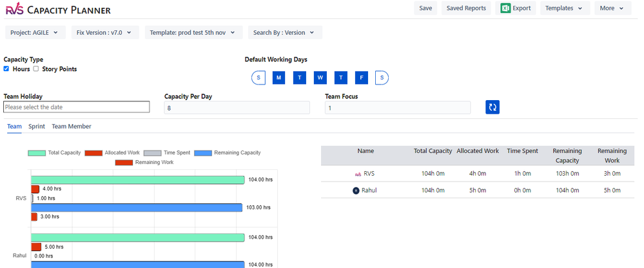
Task: Switch to the Sprint tab
Action: [37, 127]
